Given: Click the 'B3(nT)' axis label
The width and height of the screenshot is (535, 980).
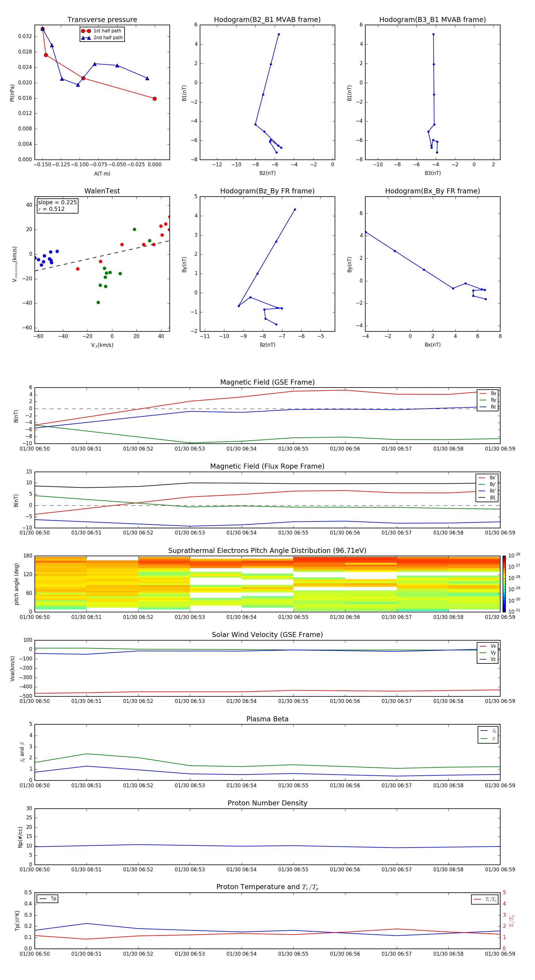Looking at the screenshot, I should point(432,173).
